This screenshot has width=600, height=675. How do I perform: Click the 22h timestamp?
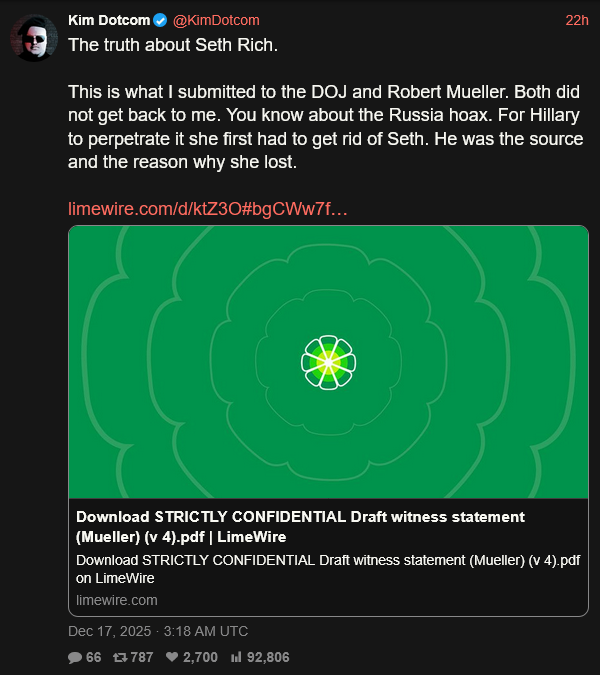tap(576, 20)
